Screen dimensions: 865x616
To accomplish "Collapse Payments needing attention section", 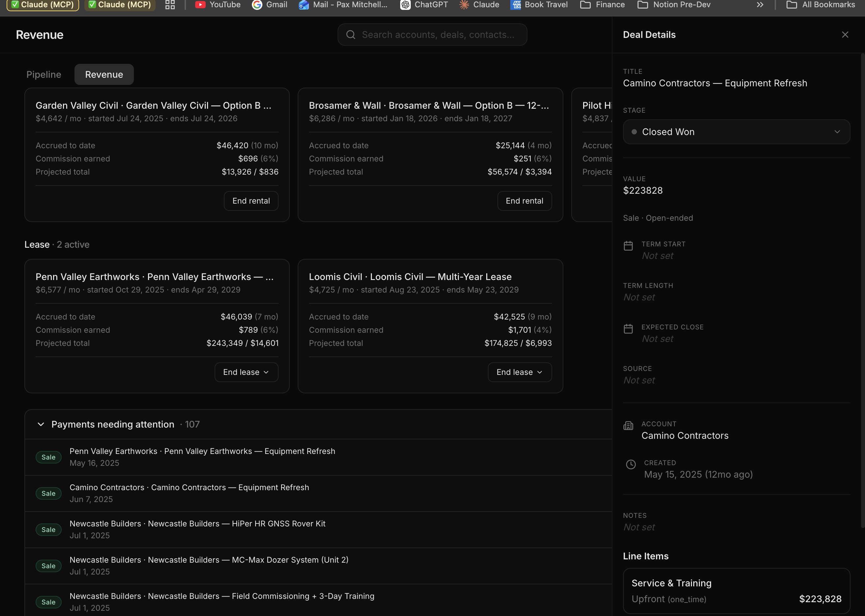I will pos(41,424).
